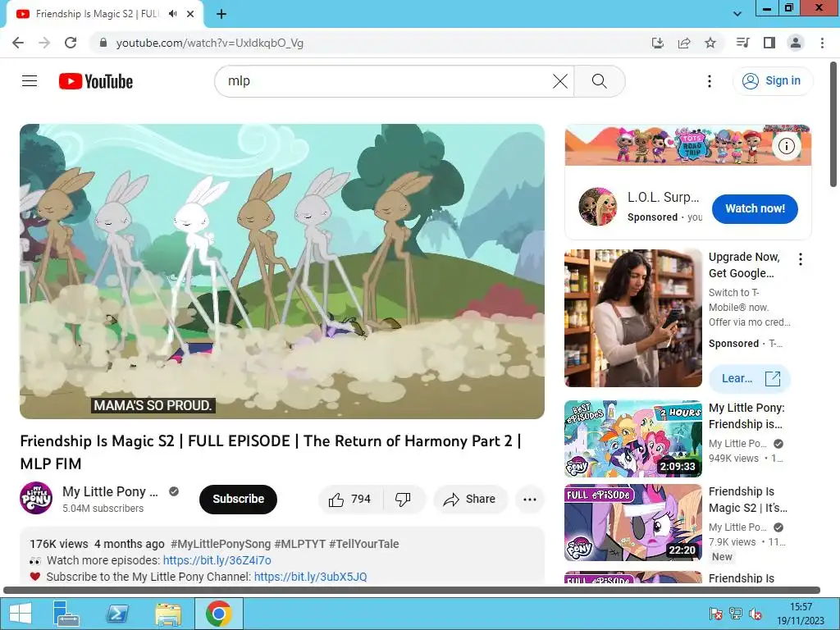
Task: Open the video titled Friendship Is Magic S2 | It's…
Action: point(748,500)
